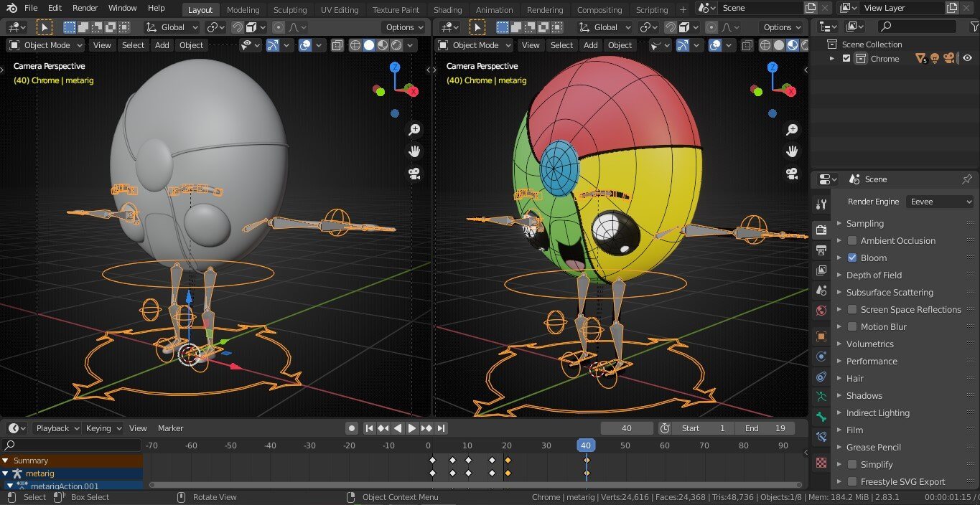Open the Object Mode dropdown in left viewport
This screenshot has height=505, width=980.
[x=46, y=45]
